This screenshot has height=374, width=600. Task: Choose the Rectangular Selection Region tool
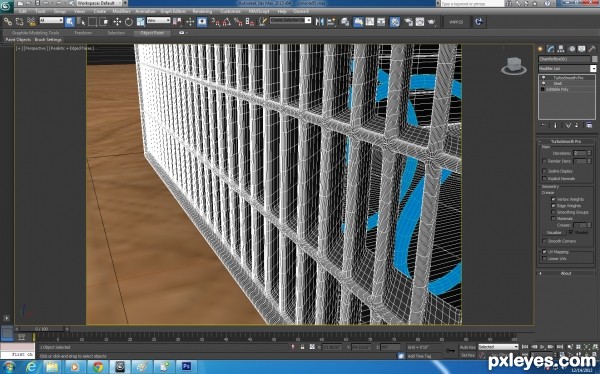[x=93, y=22]
